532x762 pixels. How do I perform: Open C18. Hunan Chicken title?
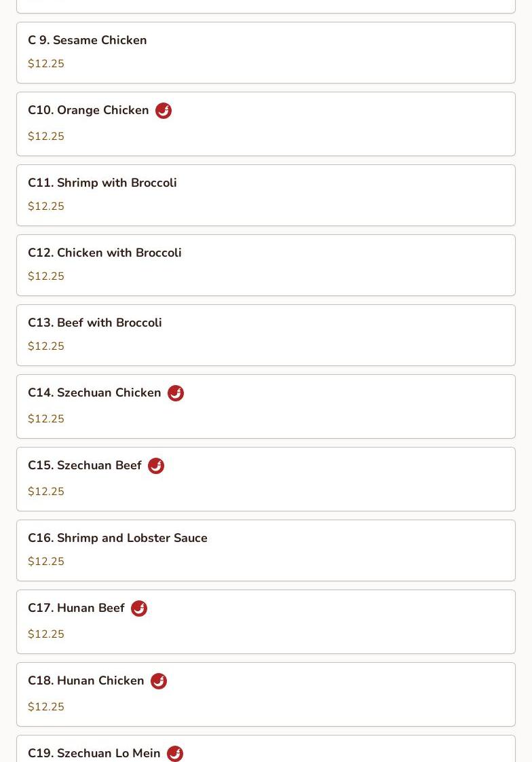click(86, 681)
